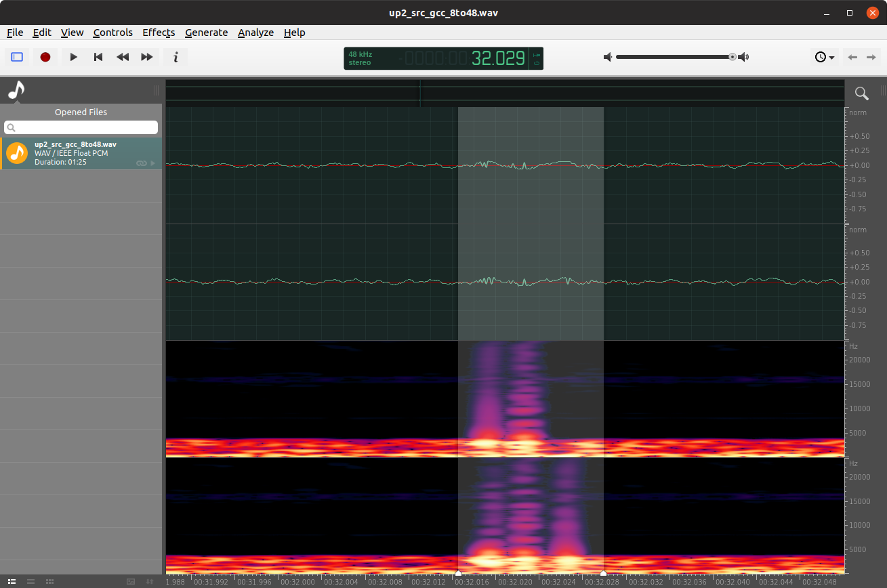Open the time format clock dropdown

tap(824, 57)
